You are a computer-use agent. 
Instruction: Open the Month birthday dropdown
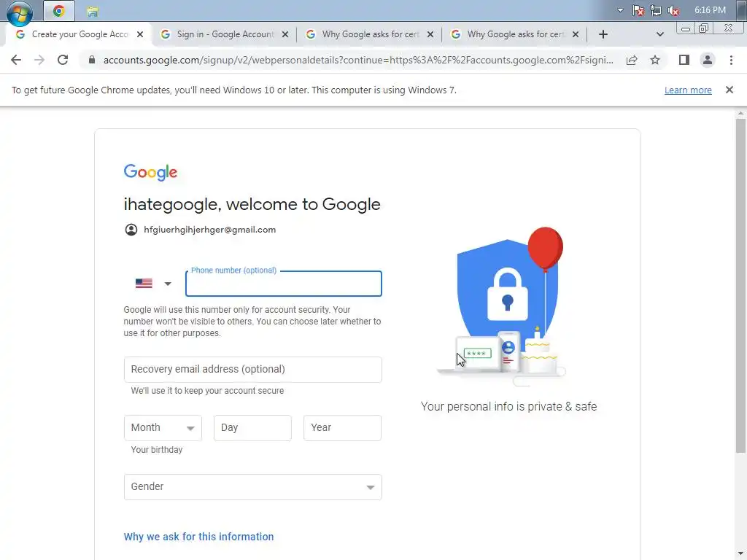pyautogui.click(x=163, y=427)
